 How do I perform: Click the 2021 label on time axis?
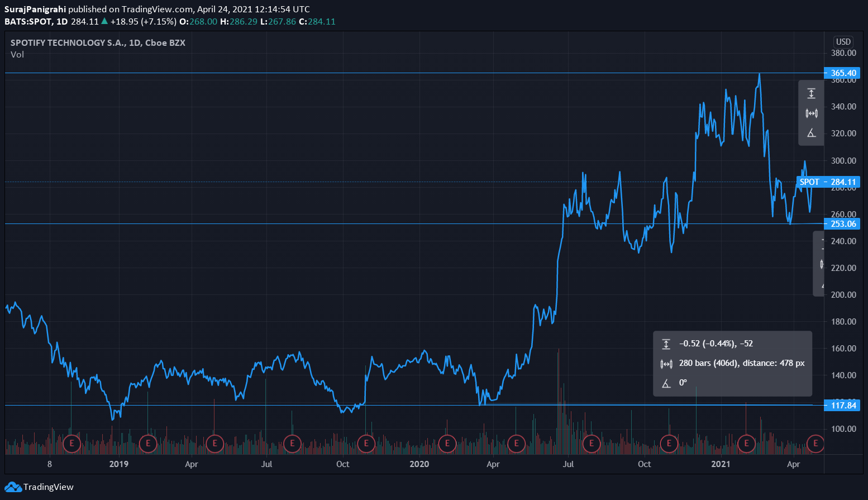click(x=721, y=464)
